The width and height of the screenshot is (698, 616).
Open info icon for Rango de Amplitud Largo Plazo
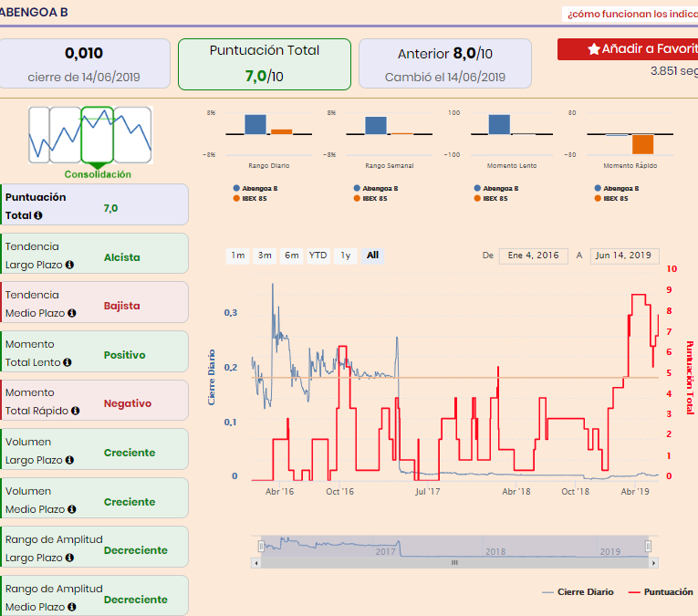(69, 558)
